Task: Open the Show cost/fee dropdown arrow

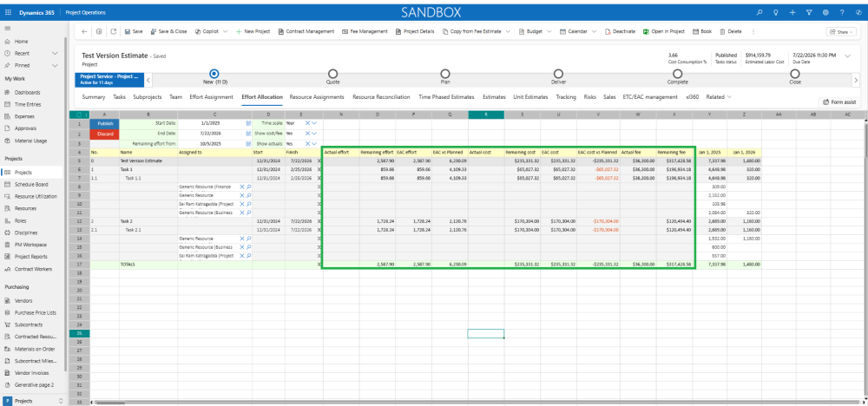Action: pyautogui.click(x=314, y=134)
